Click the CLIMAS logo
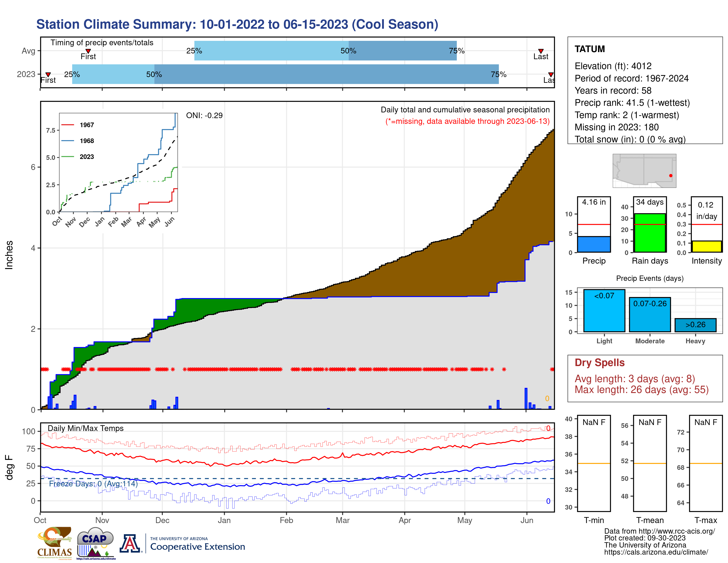Screen dimensions: 728x563 click(x=54, y=543)
